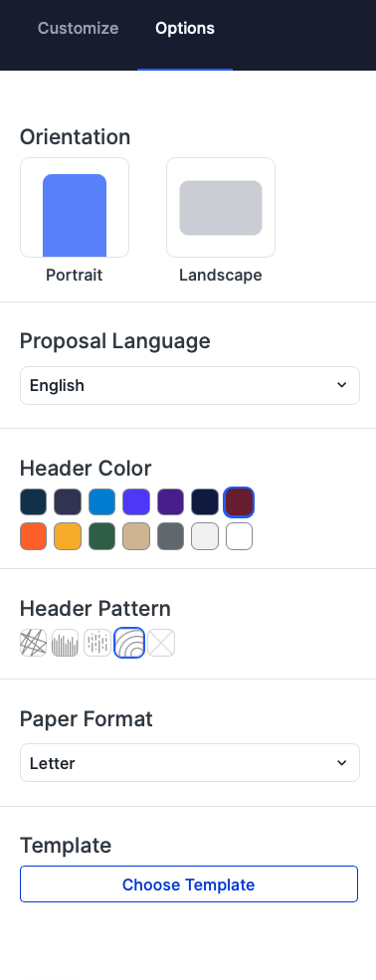Screen dimensions: 376x980
Task: Click the chevron beside English
Action: (x=341, y=385)
